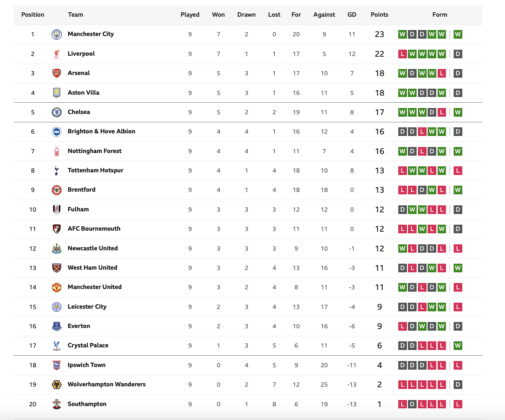Click the Chelsea club badge
The image size is (505, 420).
[57, 112]
